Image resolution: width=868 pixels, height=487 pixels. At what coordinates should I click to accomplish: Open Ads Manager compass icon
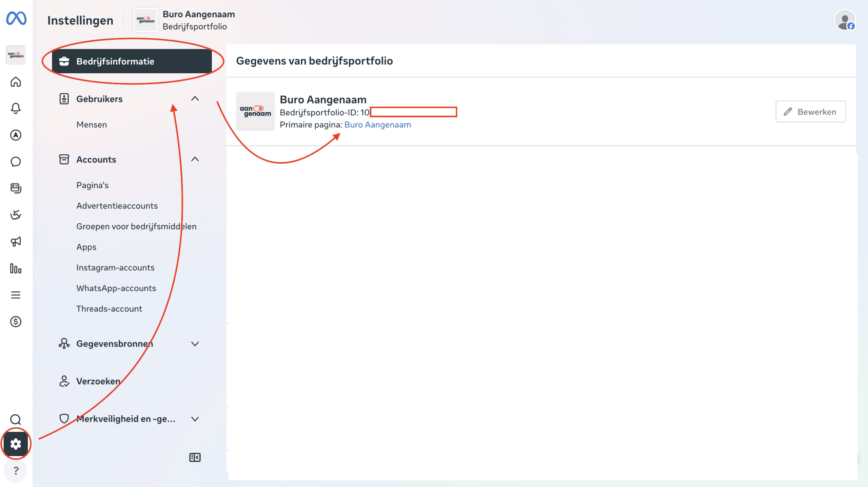(x=16, y=135)
